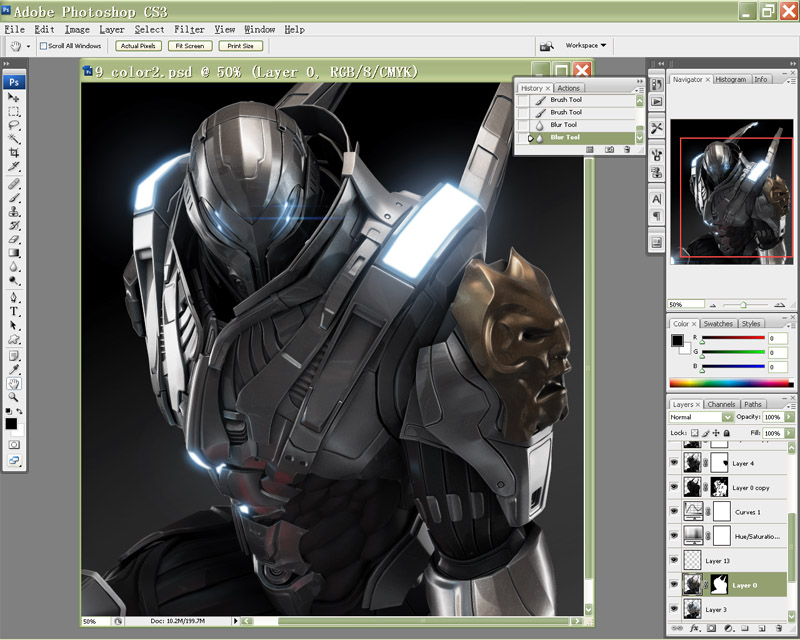The width and height of the screenshot is (800, 640).
Task: Select the Eyedropper tool
Action: 14,370
